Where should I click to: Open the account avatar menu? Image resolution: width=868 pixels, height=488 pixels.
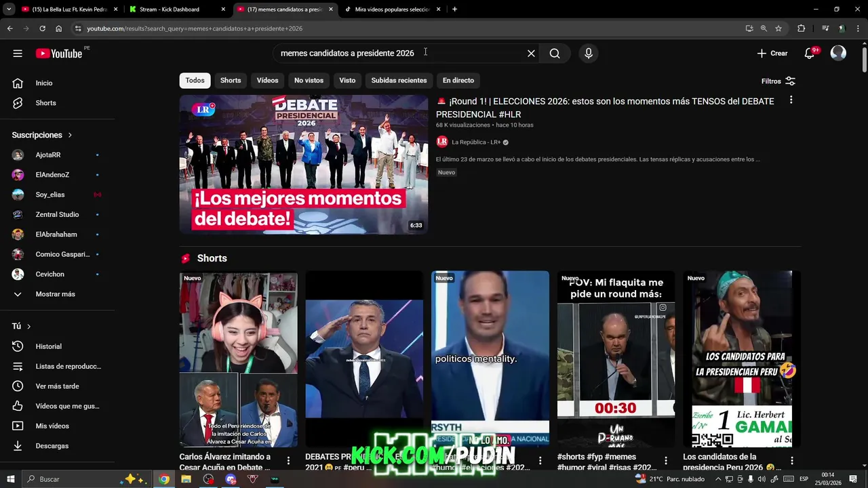click(838, 54)
